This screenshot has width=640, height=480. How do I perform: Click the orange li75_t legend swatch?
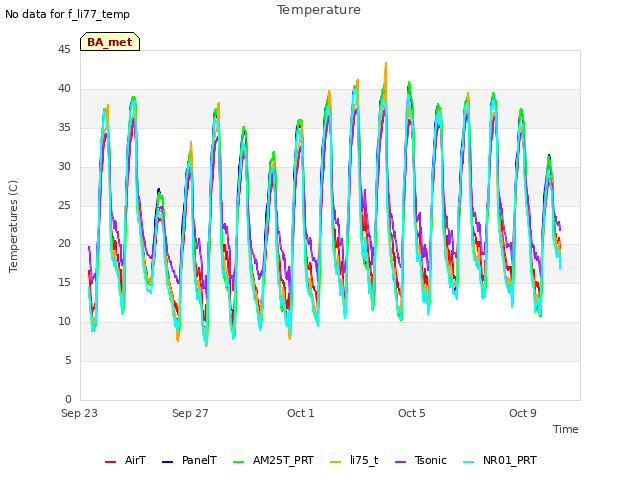point(336,462)
